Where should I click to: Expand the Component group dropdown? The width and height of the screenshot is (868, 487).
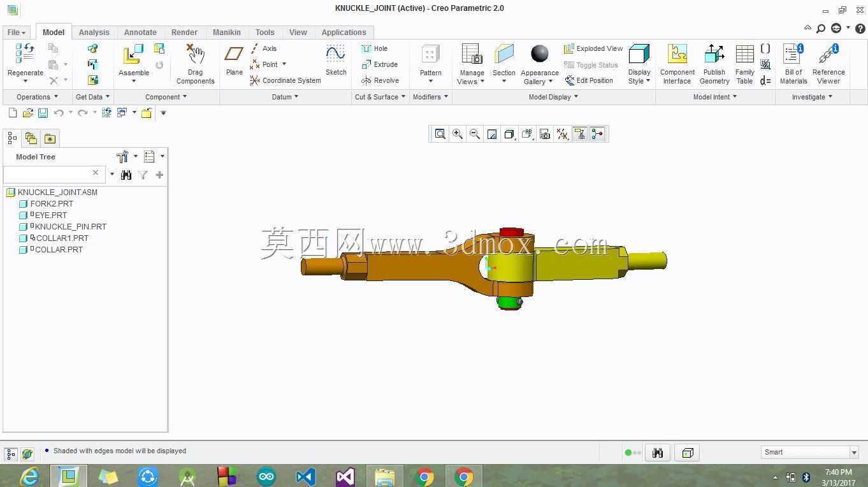coord(166,97)
